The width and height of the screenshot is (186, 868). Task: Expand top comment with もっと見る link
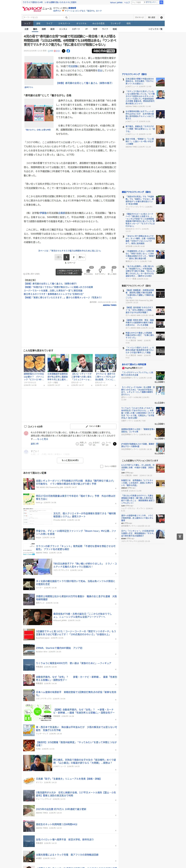coord(43,439)
